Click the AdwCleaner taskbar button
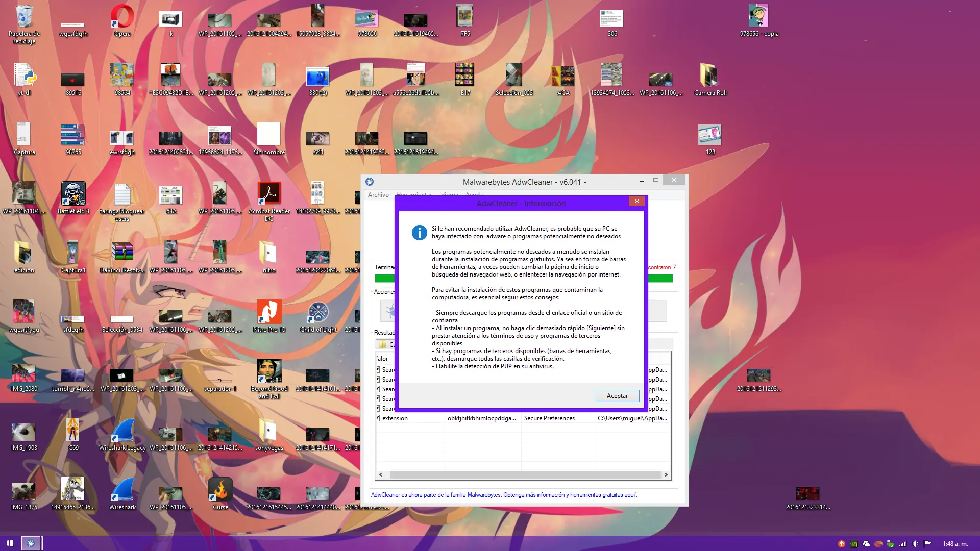This screenshot has height=551, width=980. click(x=31, y=543)
